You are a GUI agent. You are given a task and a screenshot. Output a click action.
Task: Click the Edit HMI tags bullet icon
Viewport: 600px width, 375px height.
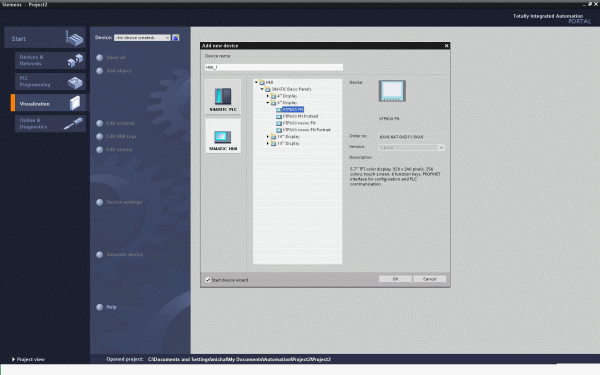click(x=99, y=136)
